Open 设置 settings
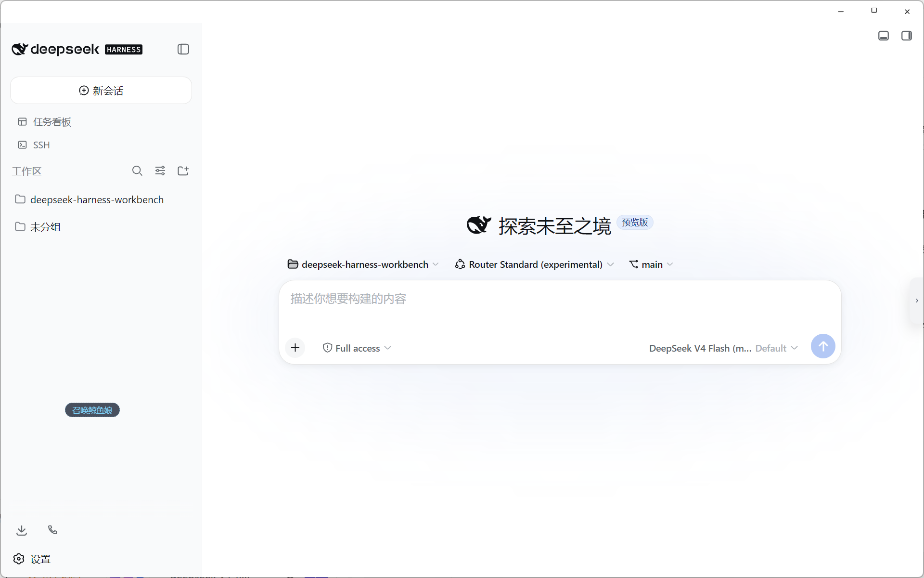Screen dimensions: 924x578 (x=32, y=559)
